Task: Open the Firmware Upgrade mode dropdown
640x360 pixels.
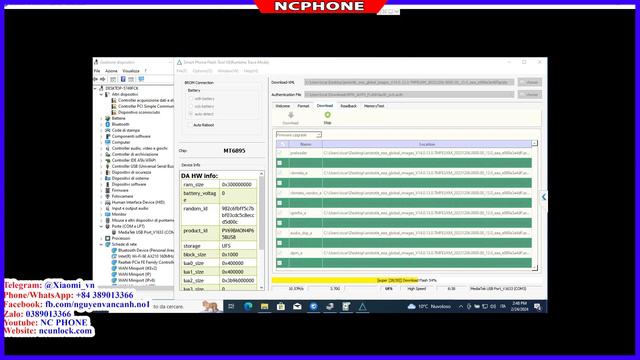Action: [x=299, y=135]
